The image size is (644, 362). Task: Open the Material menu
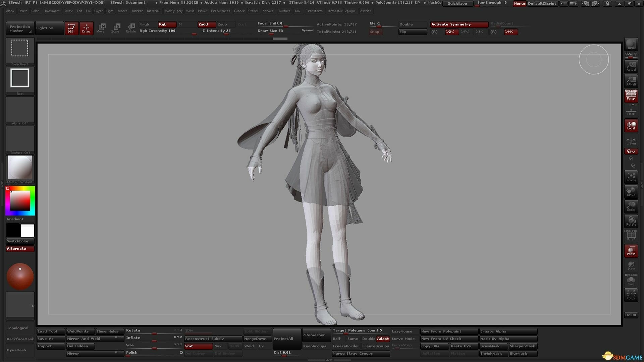pos(153,11)
